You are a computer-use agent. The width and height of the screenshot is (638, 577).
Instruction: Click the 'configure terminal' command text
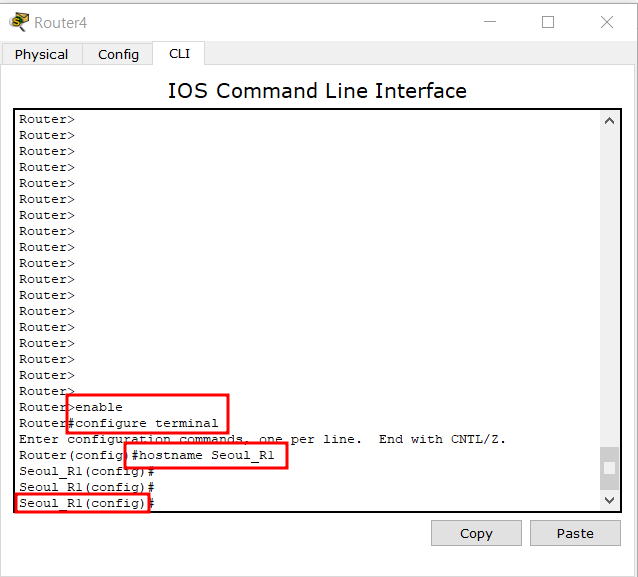[146, 423]
